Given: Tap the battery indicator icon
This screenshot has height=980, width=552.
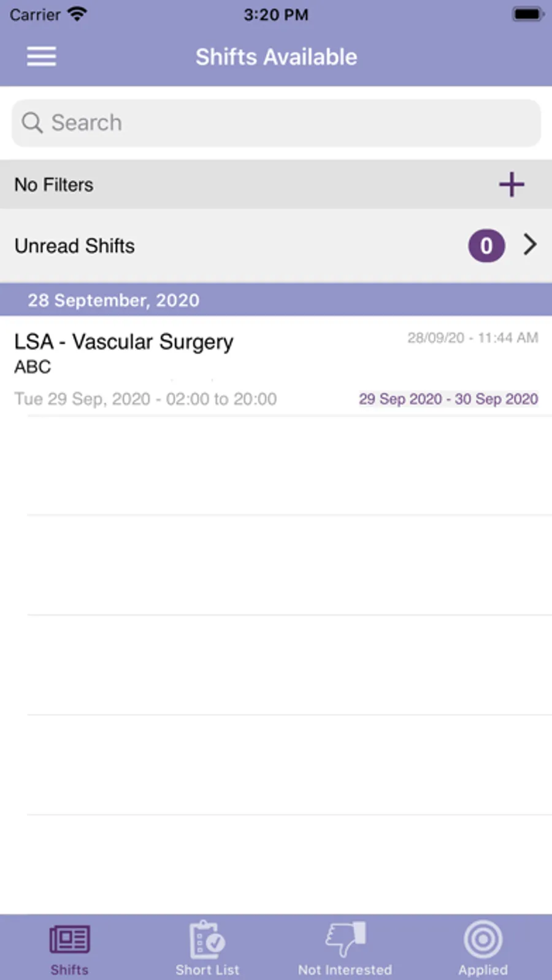Looking at the screenshot, I should pyautogui.click(x=527, y=14).
